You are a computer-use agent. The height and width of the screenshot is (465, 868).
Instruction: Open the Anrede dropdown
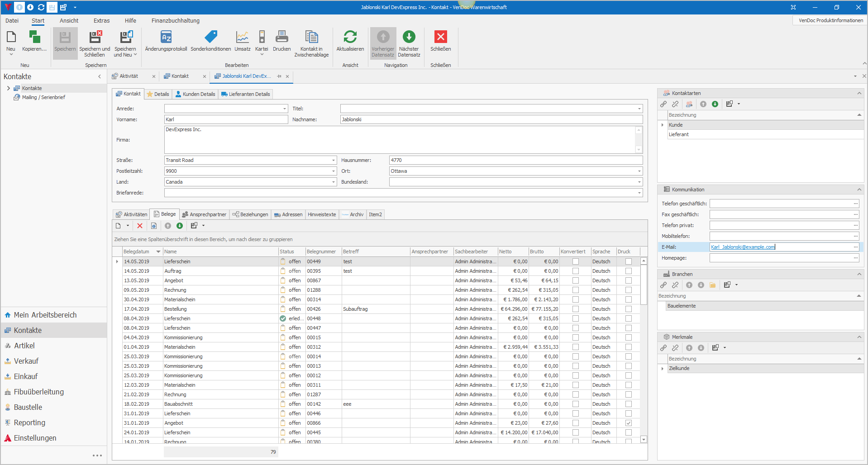[x=284, y=109]
